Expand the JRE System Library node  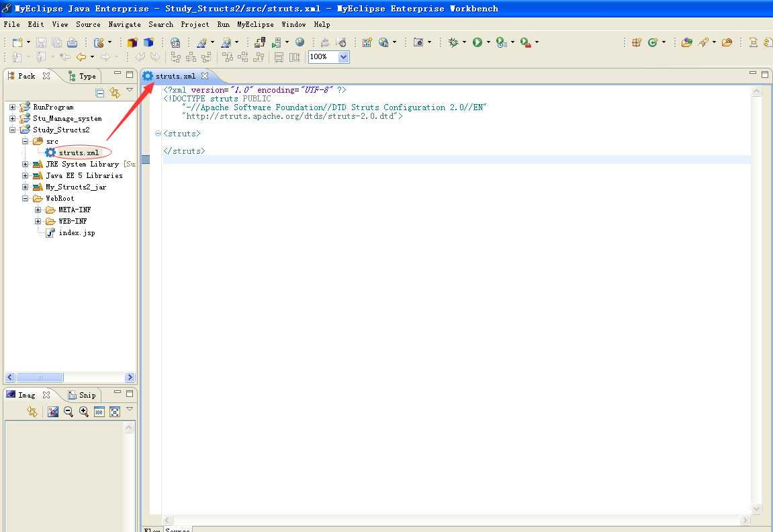click(25, 164)
